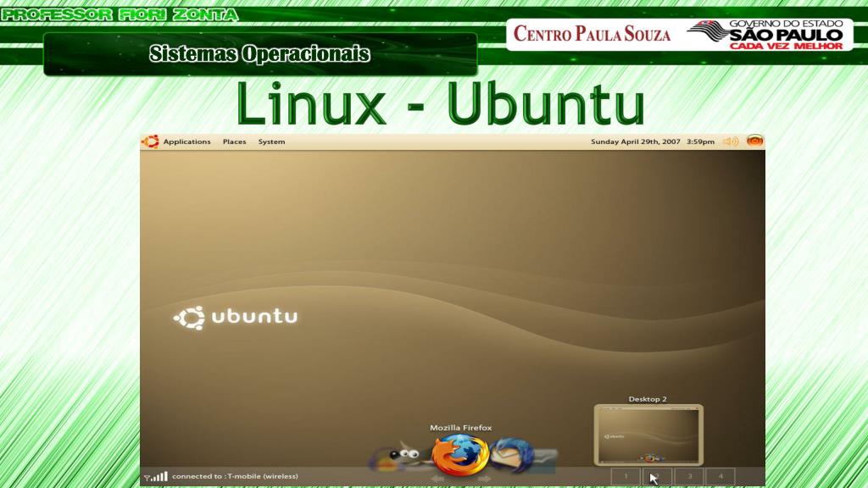Switch to workspace 4
The width and height of the screenshot is (868, 488).
coord(721,476)
